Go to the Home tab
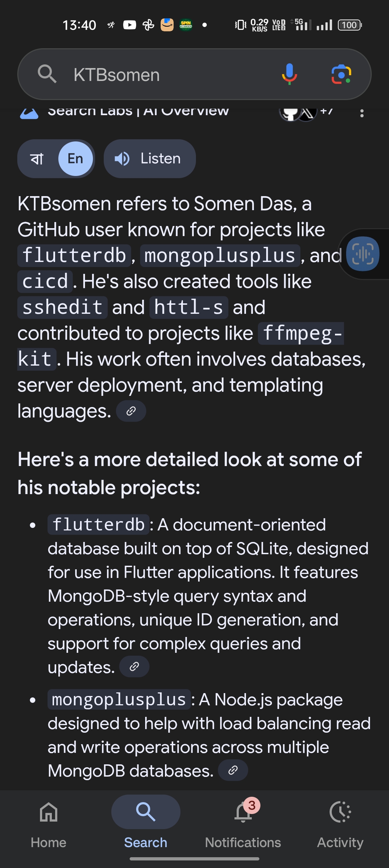389x868 pixels. coord(49,823)
